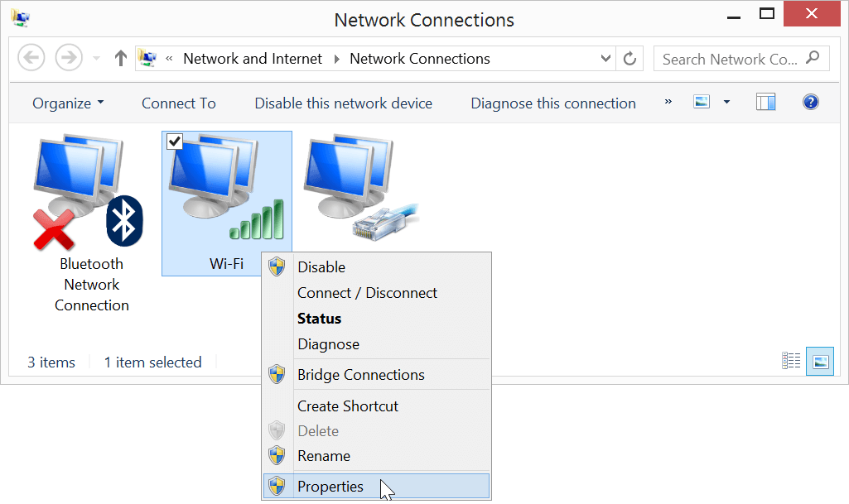Viewport: 849px width, 504px height.
Task: Uncheck the Wi-Fi selection checkbox
Action: (x=174, y=141)
